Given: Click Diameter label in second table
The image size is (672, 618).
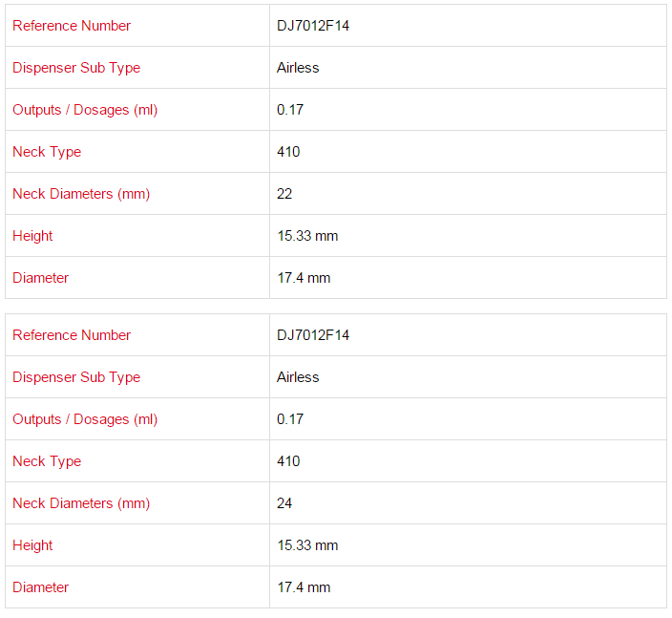Looking at the screenshot, I should click(x=40, y=587).
